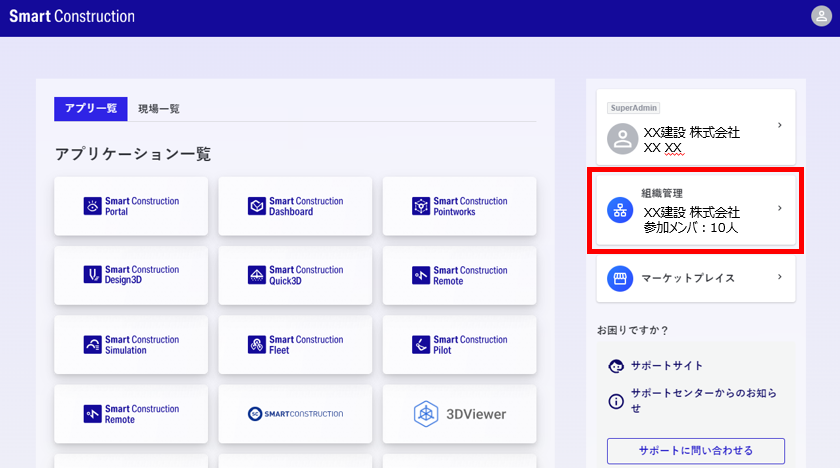Expand the 組織管理 card chevron

[x=779, y=208]
